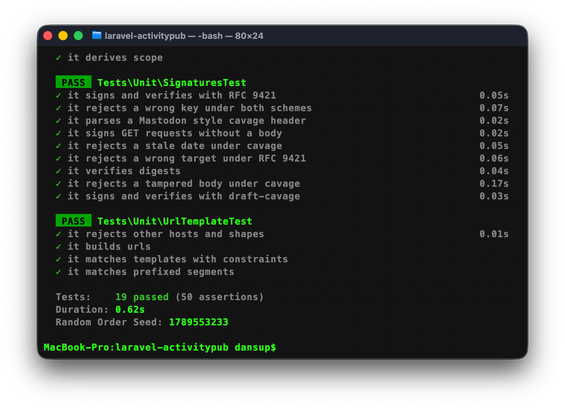This screenshot has width=565, height=408.
Task: Click 'it signs and verifies with draft-cavage'
Action: (184, 196)
